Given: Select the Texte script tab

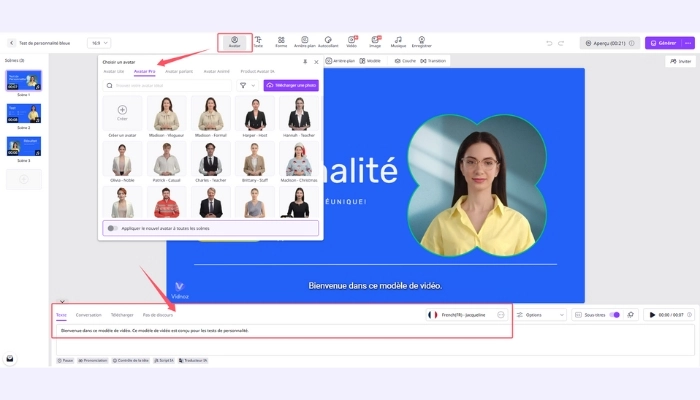Looking at the screenshot, I should click(x=61, y=315).
